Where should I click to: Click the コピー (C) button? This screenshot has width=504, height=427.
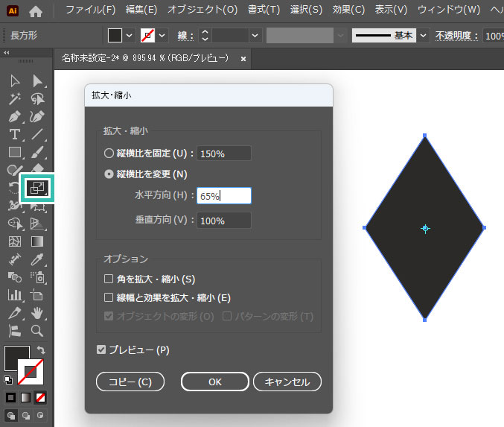[x=130, y=382]
